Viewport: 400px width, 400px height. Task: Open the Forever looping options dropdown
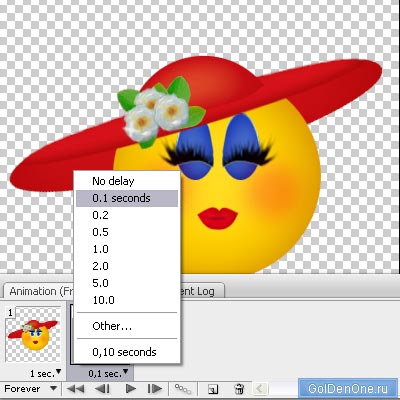[30, 389]
